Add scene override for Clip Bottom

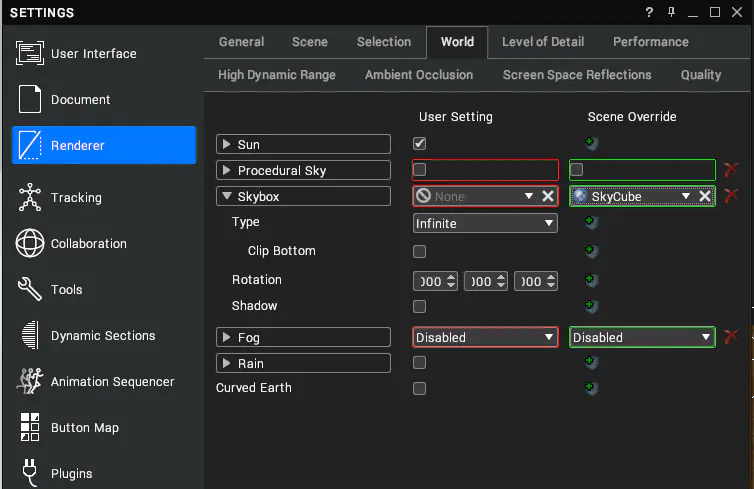click(x=591, y=251)
